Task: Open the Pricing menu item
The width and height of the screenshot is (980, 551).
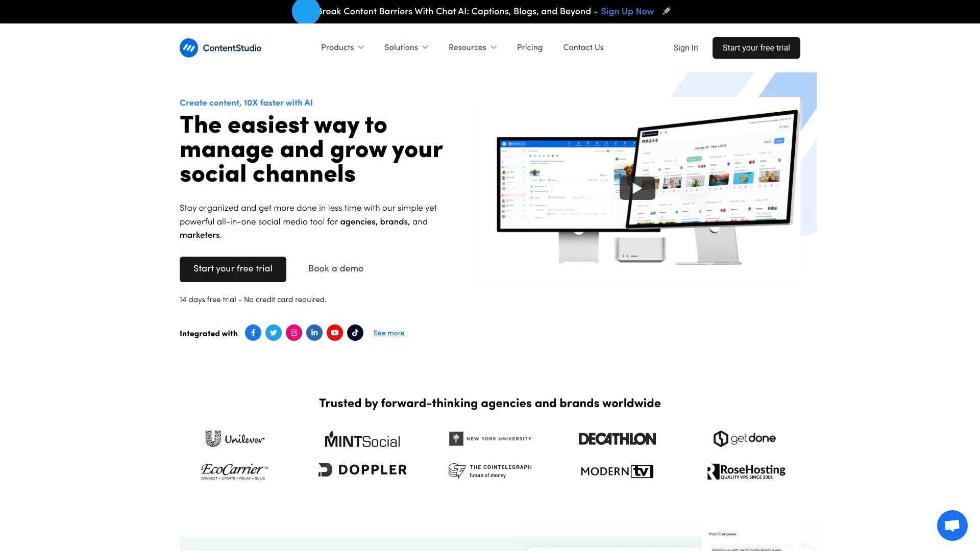Action: click(529, 47)
